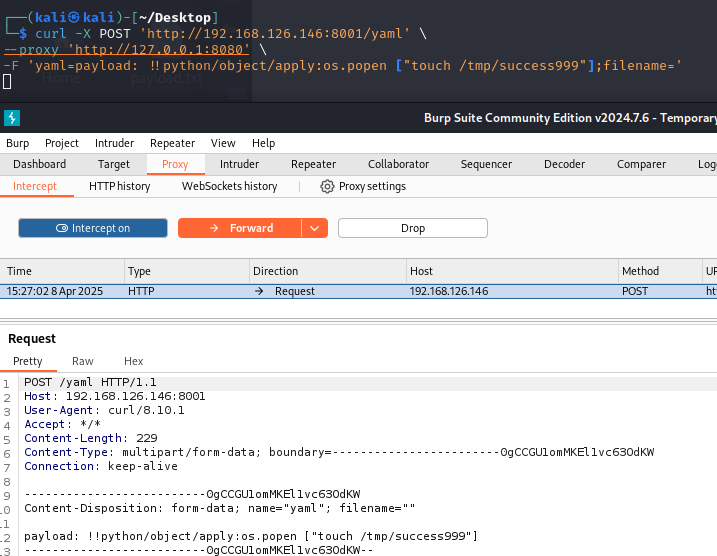
Task: Switch request view to Hex
Action: coord(134,361)
